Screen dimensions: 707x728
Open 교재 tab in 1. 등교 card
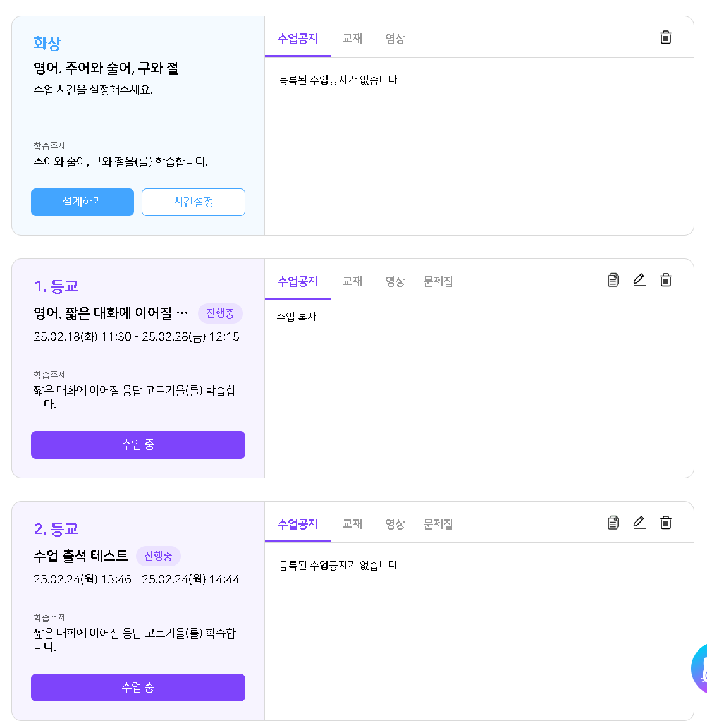[352, 281]
